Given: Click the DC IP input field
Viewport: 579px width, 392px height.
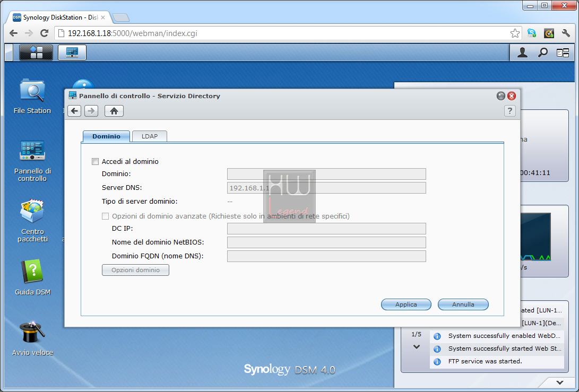Looking at the screenshot, I should (326, 229).
